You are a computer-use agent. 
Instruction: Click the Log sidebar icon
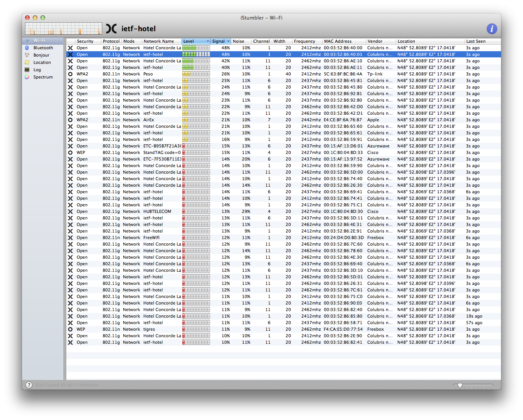click(27, 70)
